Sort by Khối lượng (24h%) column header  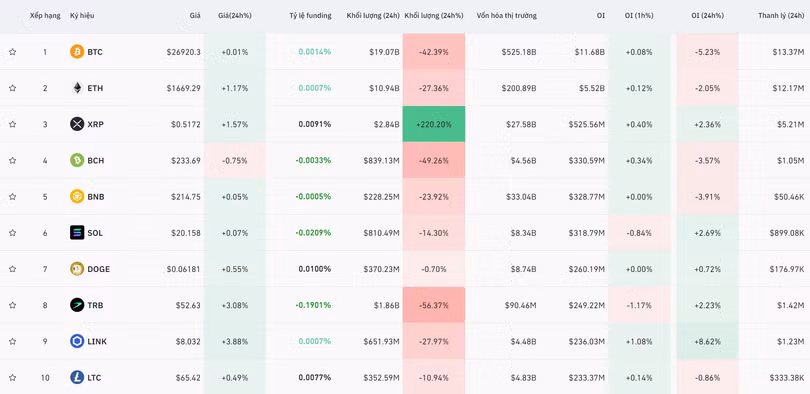[x=434, y=15]
